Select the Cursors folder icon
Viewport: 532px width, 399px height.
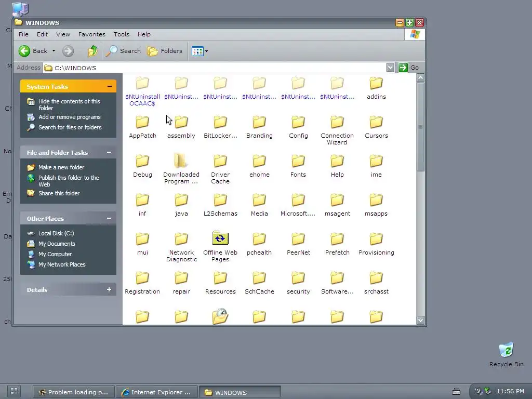376,122
